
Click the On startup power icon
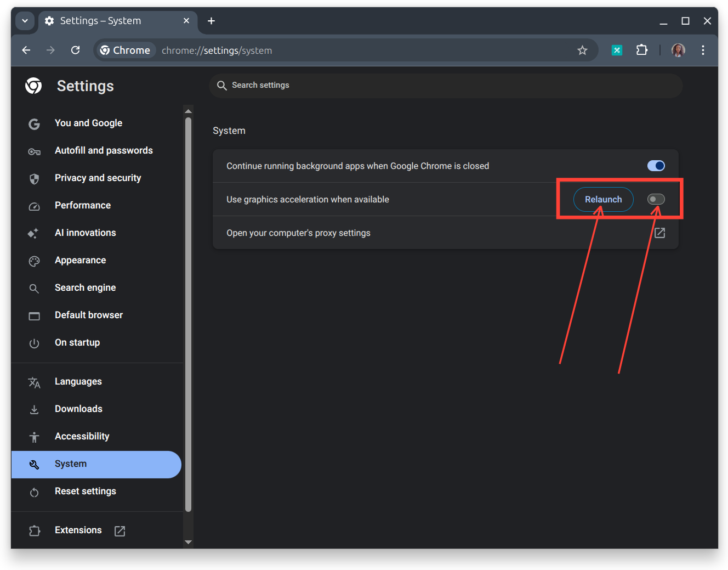tap(34, 343)
